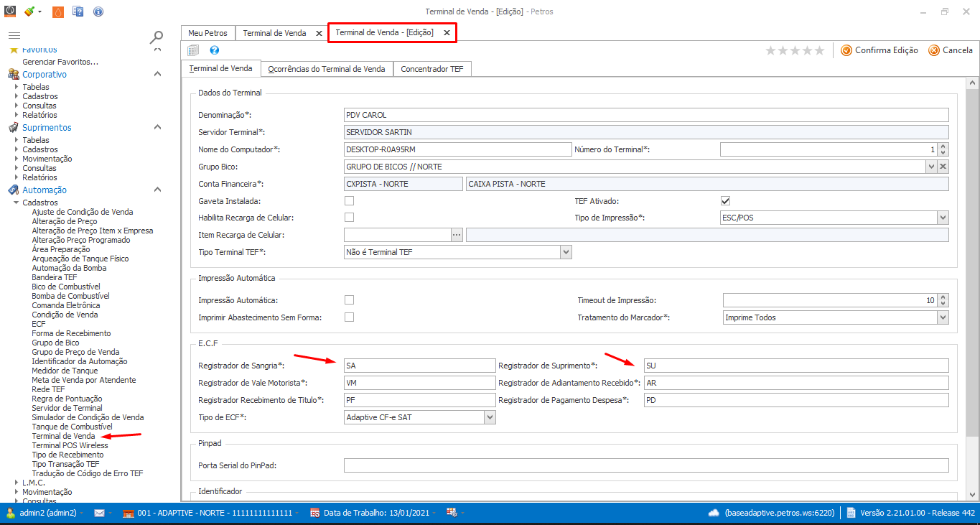This screenshot has width=980, height=525.
Task: Switch to the Terminal de Venda list tab
Action: coord(274,33)
